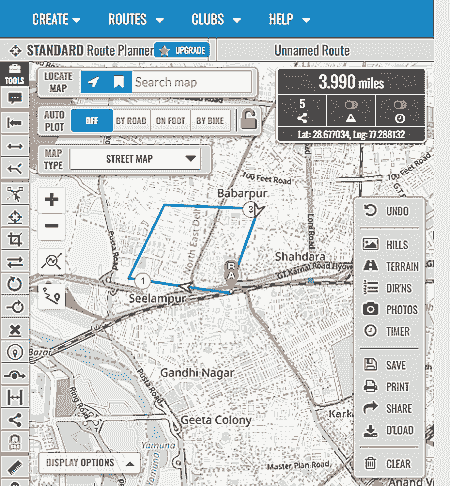This screenshot has width=450, height=486.
Task: Open the Map Type STREET MAP dropdown
Action: (x=135, y=159)
